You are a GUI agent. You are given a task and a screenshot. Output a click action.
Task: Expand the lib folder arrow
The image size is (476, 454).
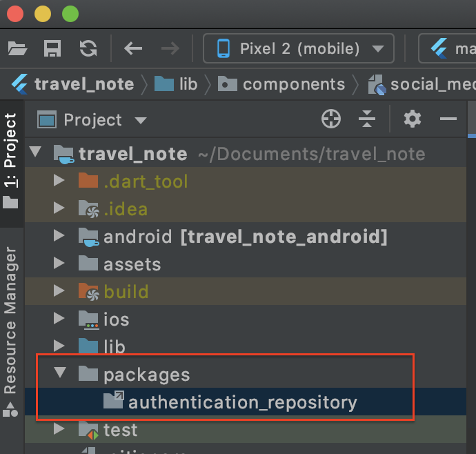(59, 346)
